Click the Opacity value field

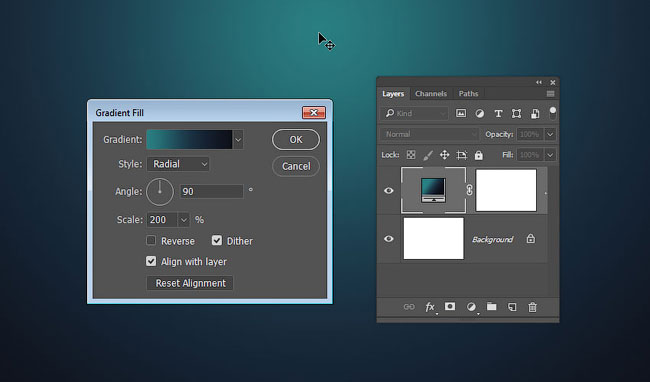coord(530,134)
